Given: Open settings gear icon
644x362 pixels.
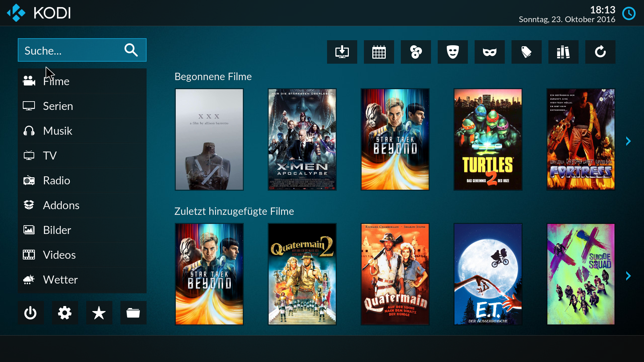Looking at the screenshot, I should [65, 313].
